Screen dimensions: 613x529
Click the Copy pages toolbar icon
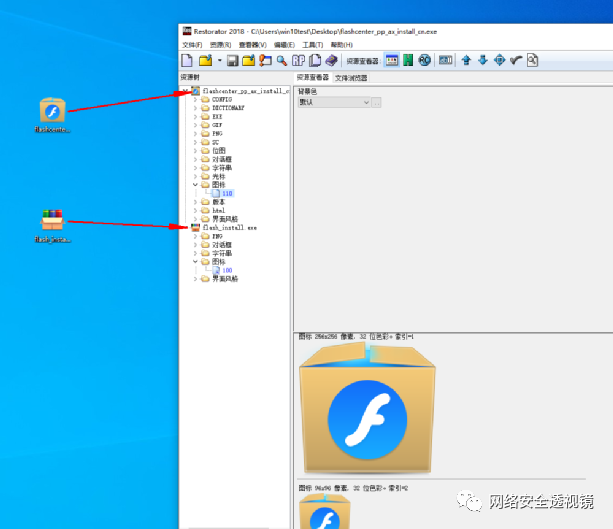pyautogui.click(x=315, y=61)
